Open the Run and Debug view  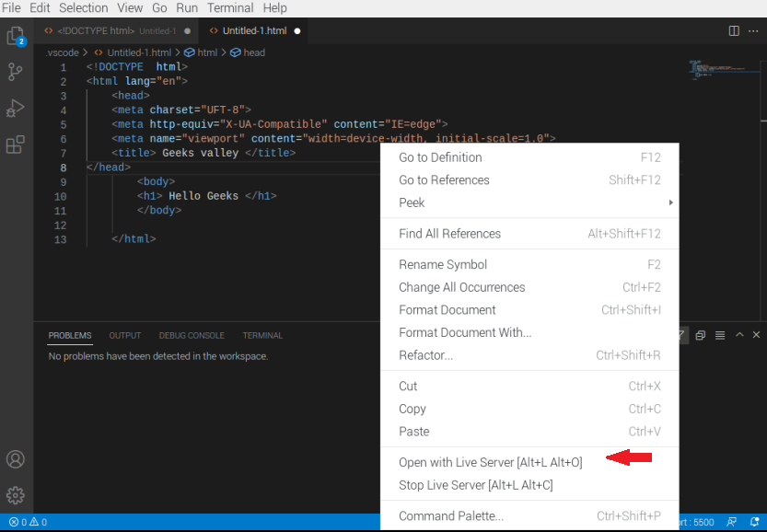pos(16,109)
